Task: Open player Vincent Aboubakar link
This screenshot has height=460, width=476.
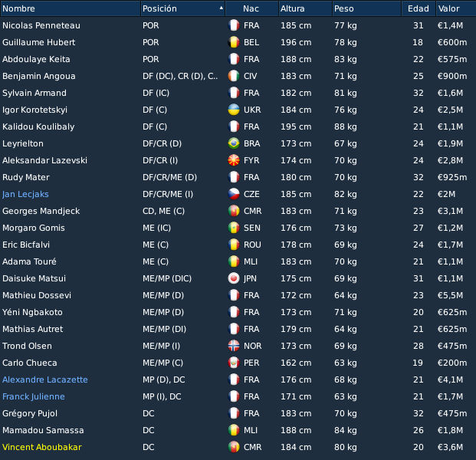Action: coord(42,447)
